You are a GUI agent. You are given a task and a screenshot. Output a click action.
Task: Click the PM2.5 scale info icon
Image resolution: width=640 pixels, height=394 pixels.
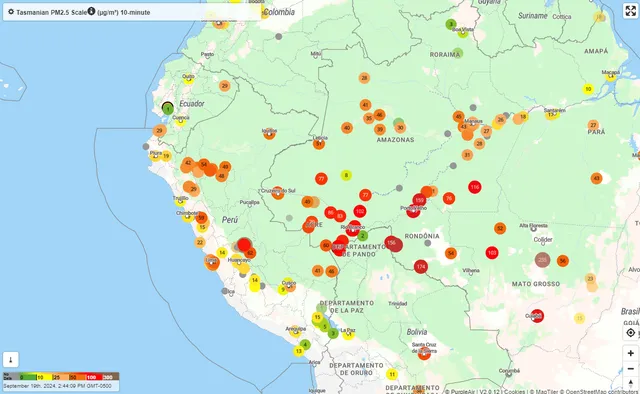click(91, 11)
